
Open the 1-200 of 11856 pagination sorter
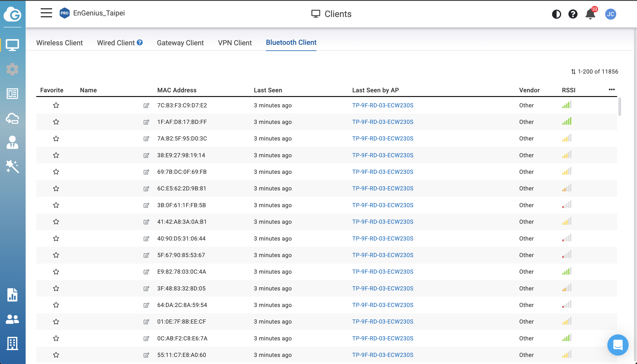point(595,72)
